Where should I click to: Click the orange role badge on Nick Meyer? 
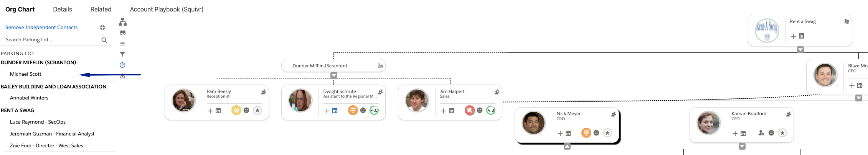[586, 133]
